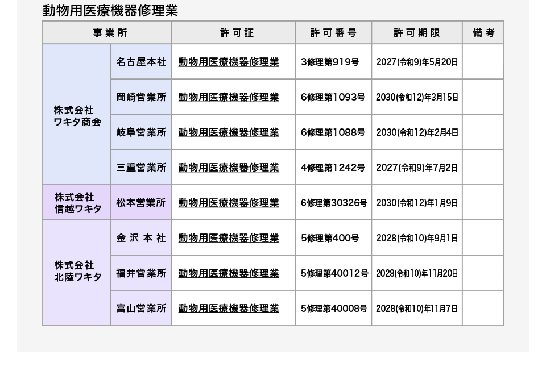
Task: Click the 事業所 column header
Action: [106, 33]
